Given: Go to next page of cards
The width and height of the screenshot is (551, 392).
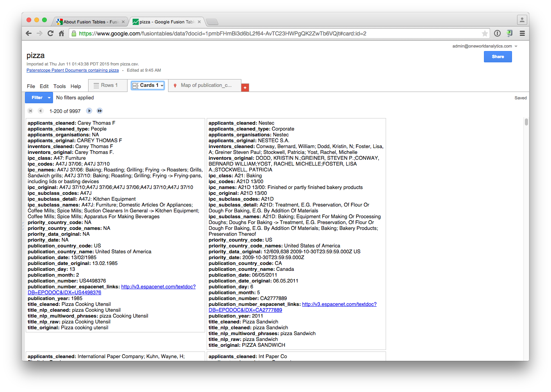Looking at the screenshot, I should click(x=89, y=111).
